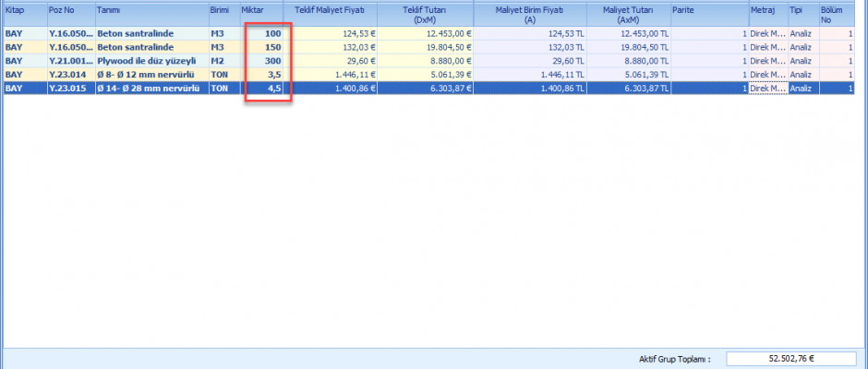Click the Y.23.015 Poz No cell
Screen dimensions: 868x369
tap(70, 89)
